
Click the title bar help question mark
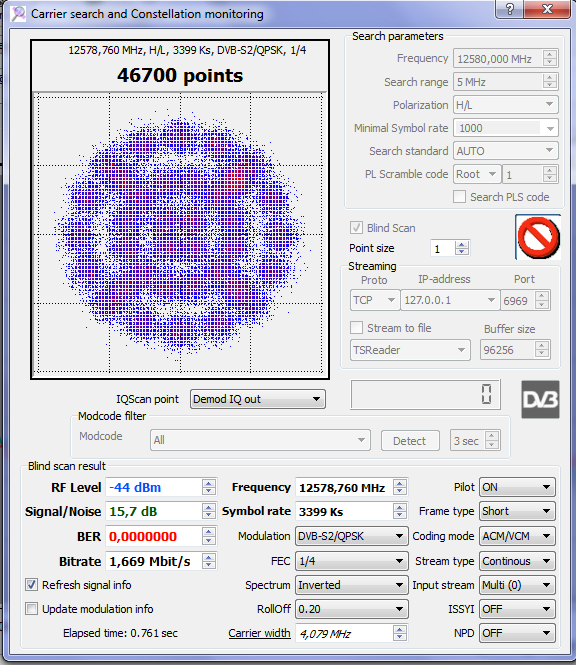coord(509,9)
